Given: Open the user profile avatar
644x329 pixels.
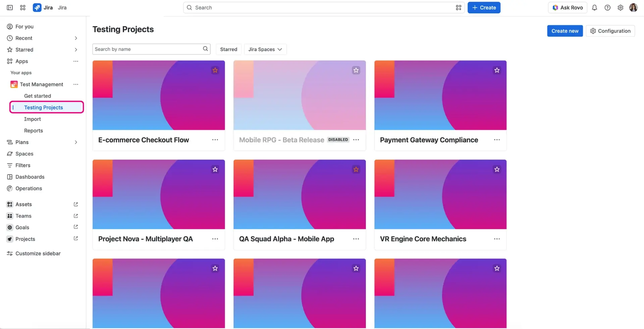Looking at the screenshot, I should (x=633, y=7).
